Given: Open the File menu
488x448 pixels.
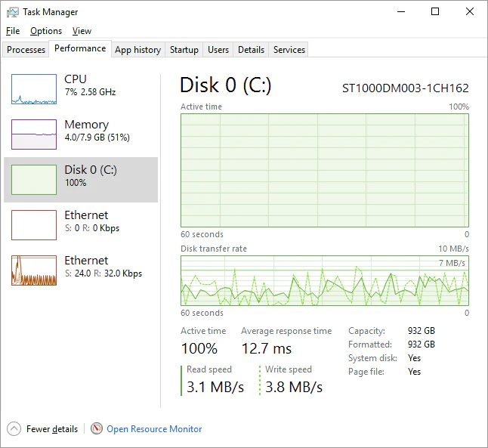Looking at the screenshot, I should pyautogui.click(x=12, y=31).
